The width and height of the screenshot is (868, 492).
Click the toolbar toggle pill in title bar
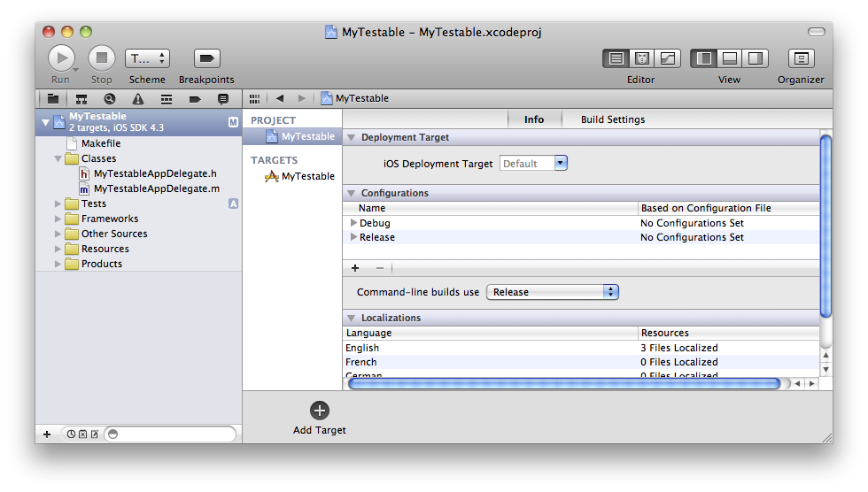pyautogui.click(x=817, y=32)
